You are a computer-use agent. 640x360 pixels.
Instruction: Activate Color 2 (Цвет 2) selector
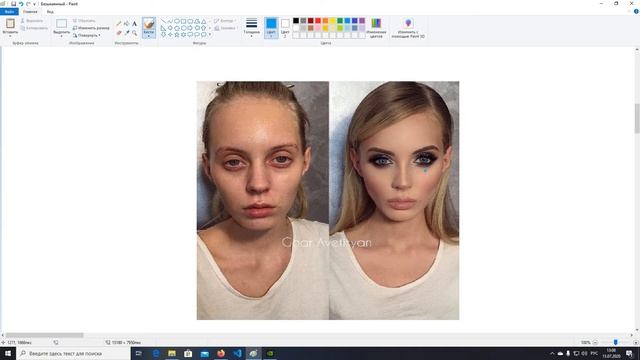(285, 27)
